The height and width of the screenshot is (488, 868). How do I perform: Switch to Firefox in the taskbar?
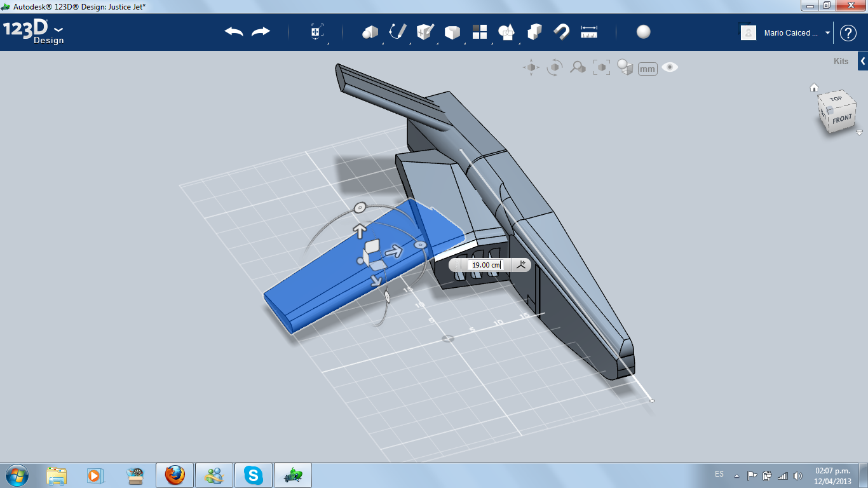pos(174,475)
